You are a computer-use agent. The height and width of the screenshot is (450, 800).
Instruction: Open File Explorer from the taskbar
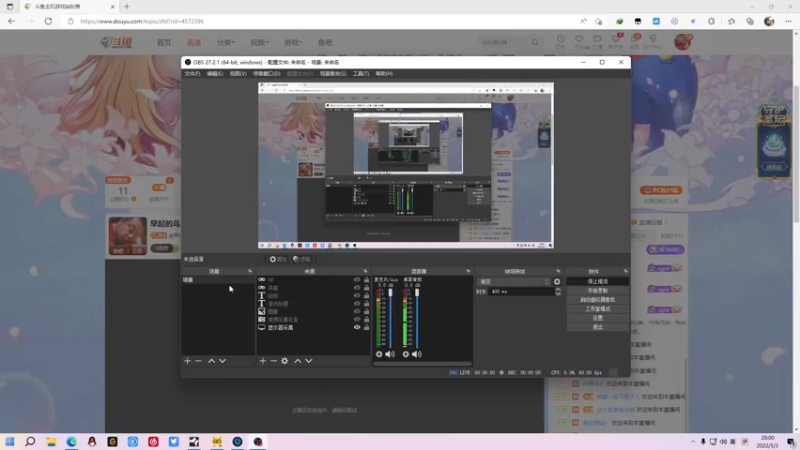coord(51,442)
